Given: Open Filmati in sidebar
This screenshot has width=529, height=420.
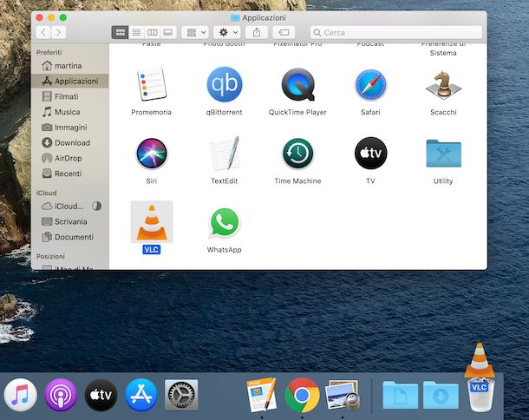Looking at the screenshot, I should click(70, 96).
